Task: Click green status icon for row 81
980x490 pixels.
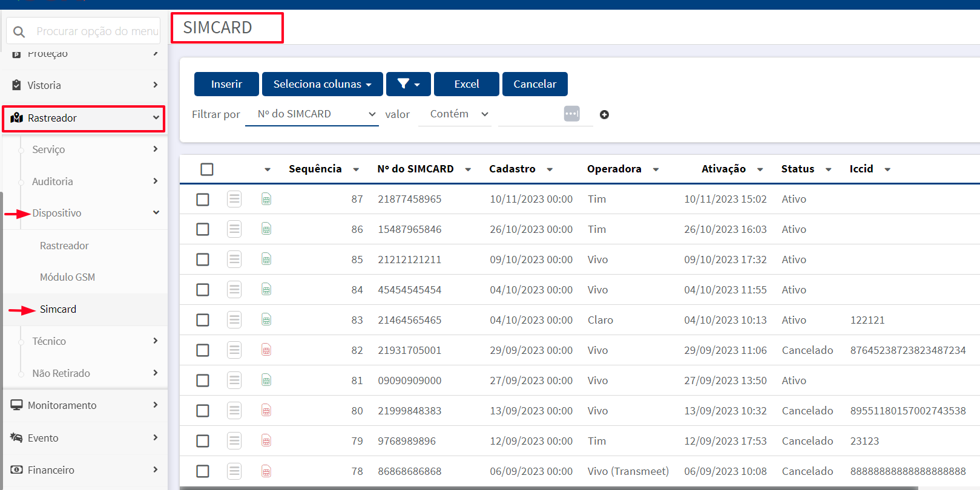Action: [x=266, y=381]
